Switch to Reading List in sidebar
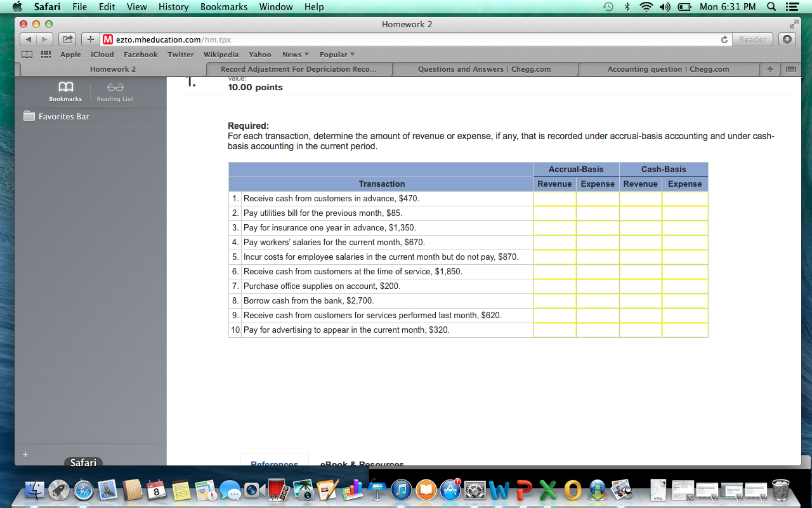This screenshot has height=508, width=812. [115, 91]
